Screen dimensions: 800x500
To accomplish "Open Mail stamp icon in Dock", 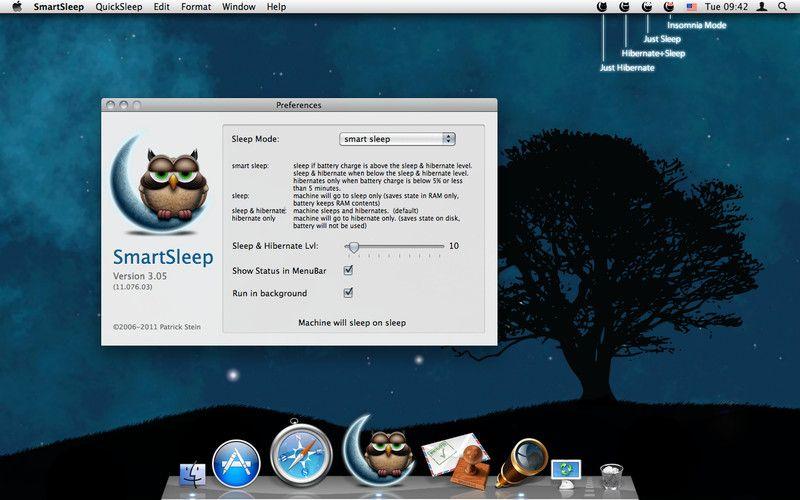I will pyautogui.click(x=456, y=461).
